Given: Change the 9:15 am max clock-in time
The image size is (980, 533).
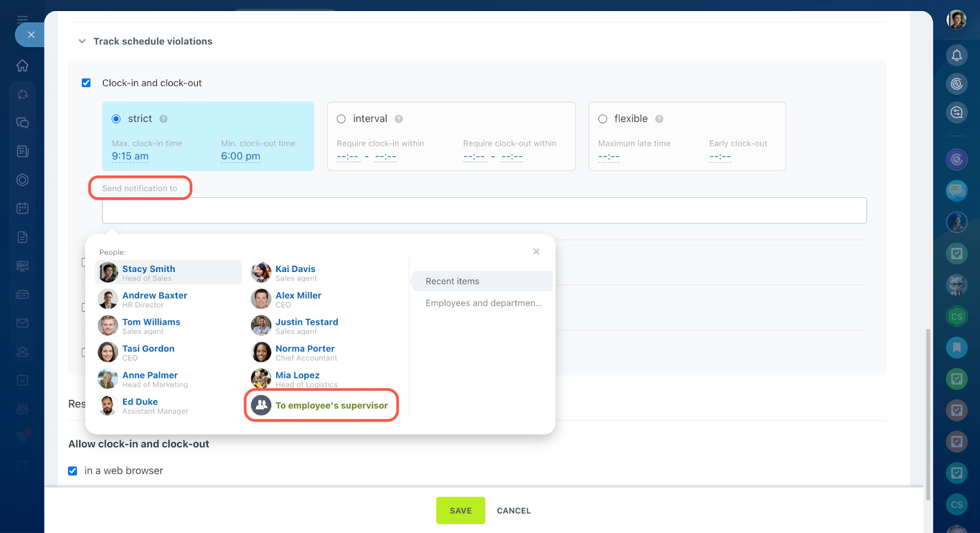Looking at the screenshot, I should [130, 156].
